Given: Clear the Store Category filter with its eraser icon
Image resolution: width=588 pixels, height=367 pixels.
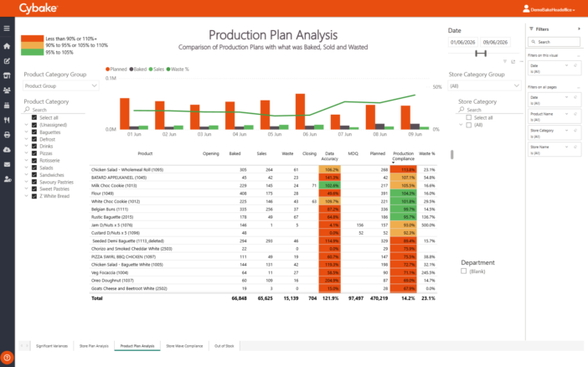Looking at the screenshot, I should (575, 131).
